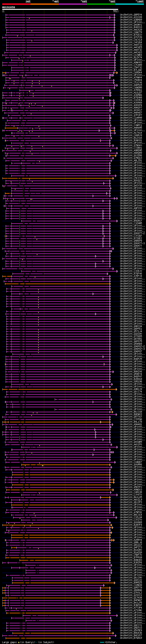Select the AU191659 query sequence label
Screen dimensions: 146x644
[8, 8]
